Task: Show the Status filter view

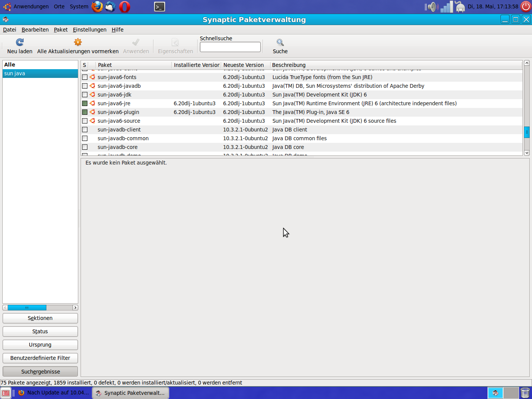Action: coord(40,331)
